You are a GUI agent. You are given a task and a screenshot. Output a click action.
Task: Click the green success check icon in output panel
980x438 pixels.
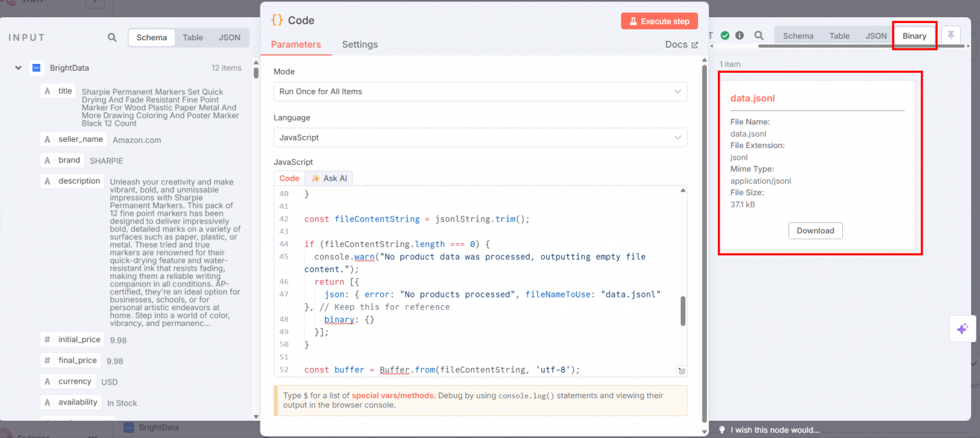coord(725,36)
